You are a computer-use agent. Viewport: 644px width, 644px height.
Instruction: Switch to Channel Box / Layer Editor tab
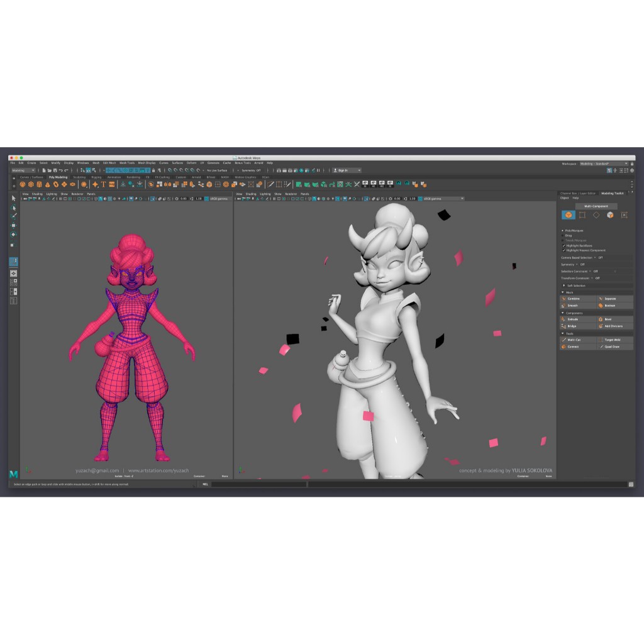click(x=577, y=193)
